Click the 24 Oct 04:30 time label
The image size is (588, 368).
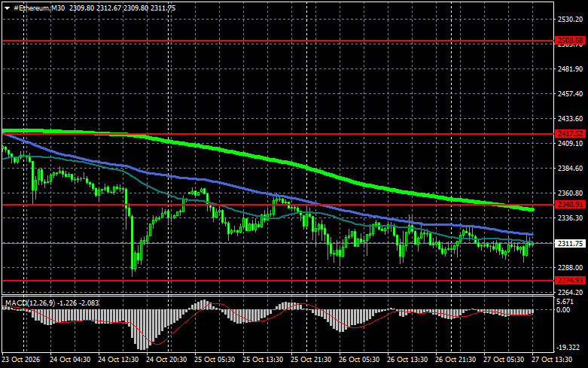pos(70,360)
